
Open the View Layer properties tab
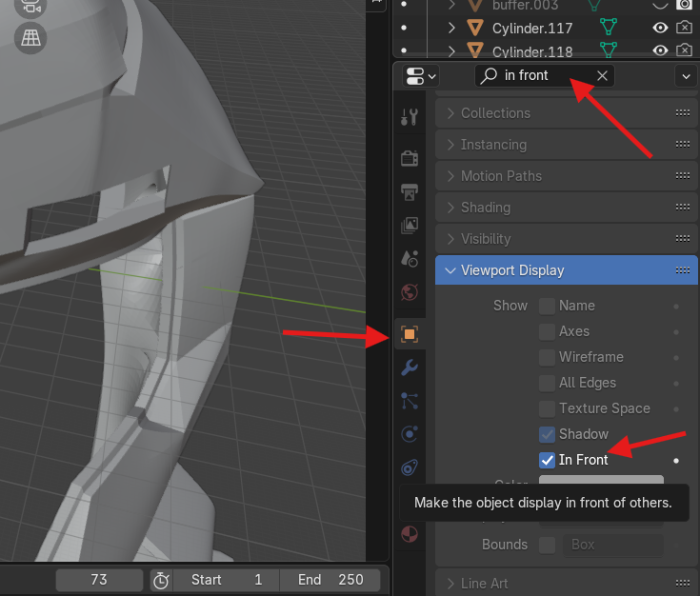[410, 225]
